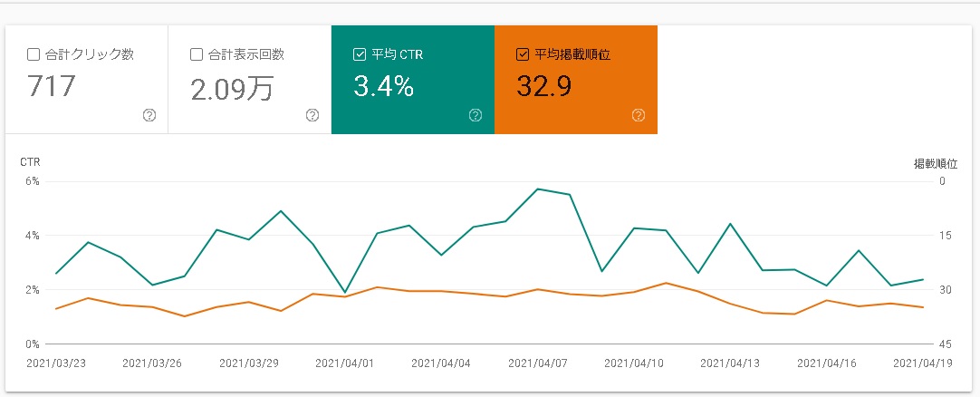Open help icon on 平均 CTR card
Viewport: 980px width, 397px height.
(x=475, y=115)
